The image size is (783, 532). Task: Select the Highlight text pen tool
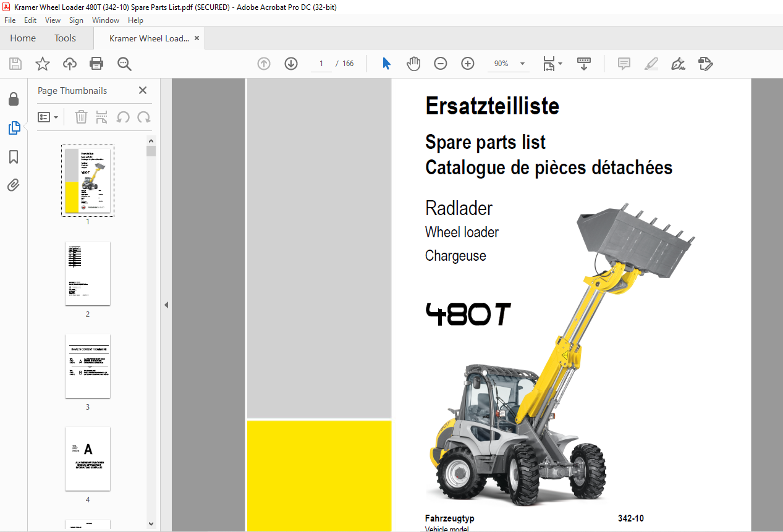(x=651, y=64)
